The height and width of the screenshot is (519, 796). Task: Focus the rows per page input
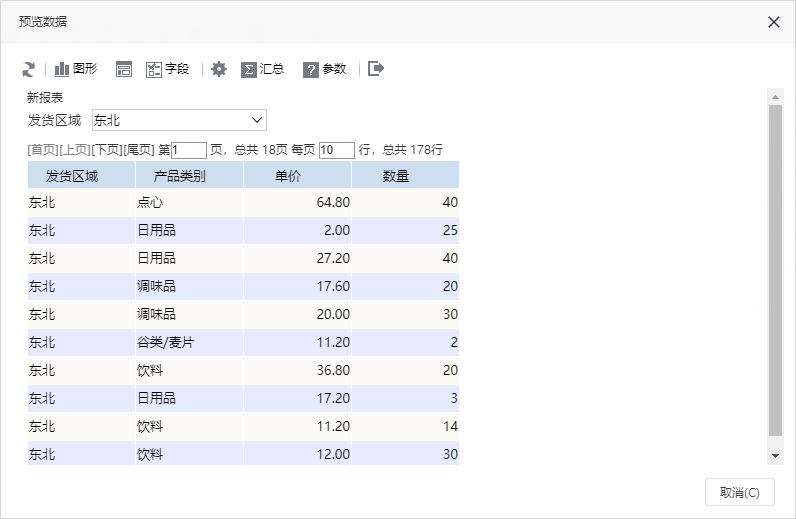[x=337, y=150]
